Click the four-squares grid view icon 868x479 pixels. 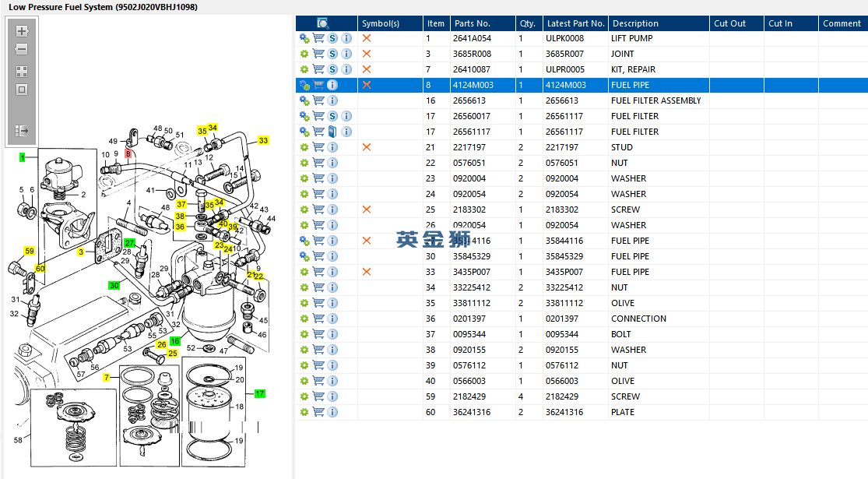(x=22, y=71)
